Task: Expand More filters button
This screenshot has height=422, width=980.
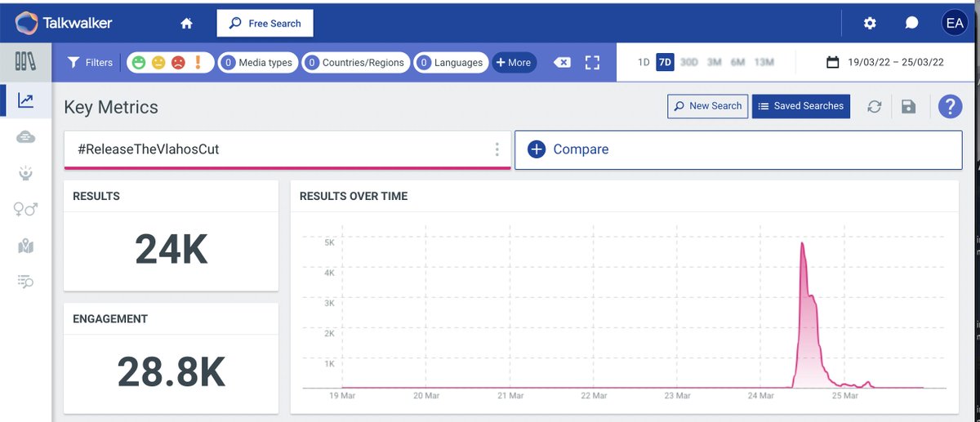Action: pyautogui.click(x=514, y=62)
